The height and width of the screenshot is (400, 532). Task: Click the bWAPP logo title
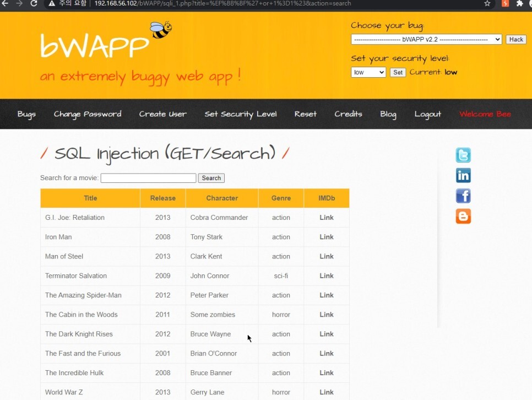[94, 46]
